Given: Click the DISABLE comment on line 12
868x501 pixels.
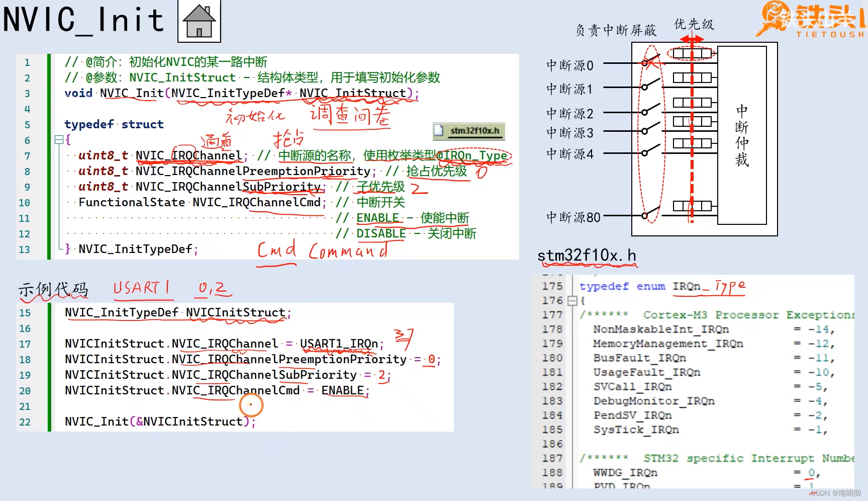Looking at the screenshot, I should point(381,233).
